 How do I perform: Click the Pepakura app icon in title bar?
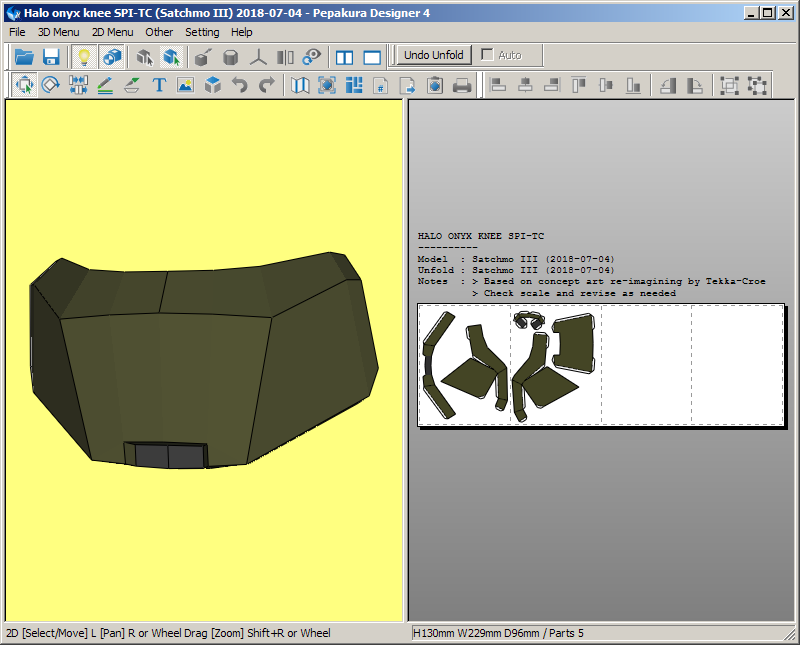(13, 13)
